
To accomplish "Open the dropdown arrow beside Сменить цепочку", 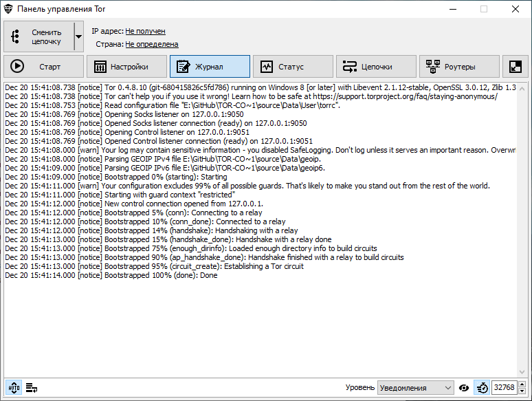I will [x=79, y=36].
